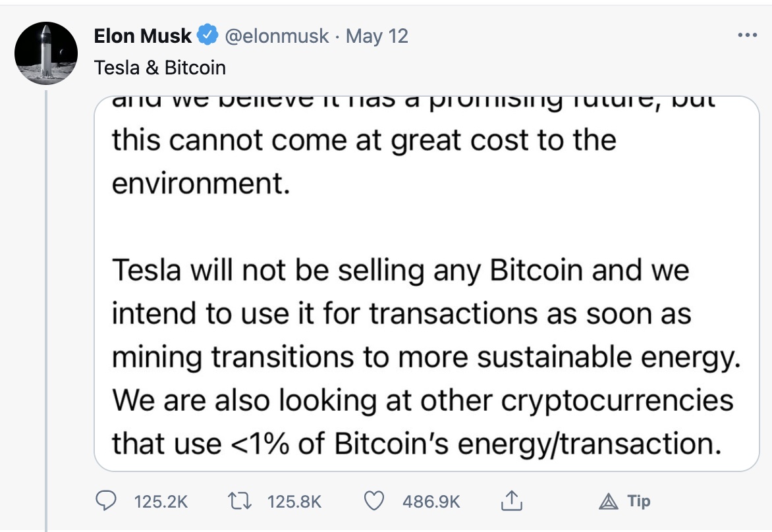The width and height of the screenshot is (772, 532).
Task: Open the May 12 timestamp link
Action: (x=377, y=36)
